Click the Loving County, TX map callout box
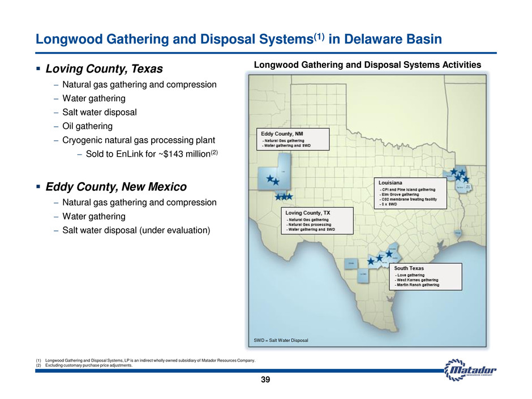This screenshot has height=399, width=532. [x=317, y=221]
